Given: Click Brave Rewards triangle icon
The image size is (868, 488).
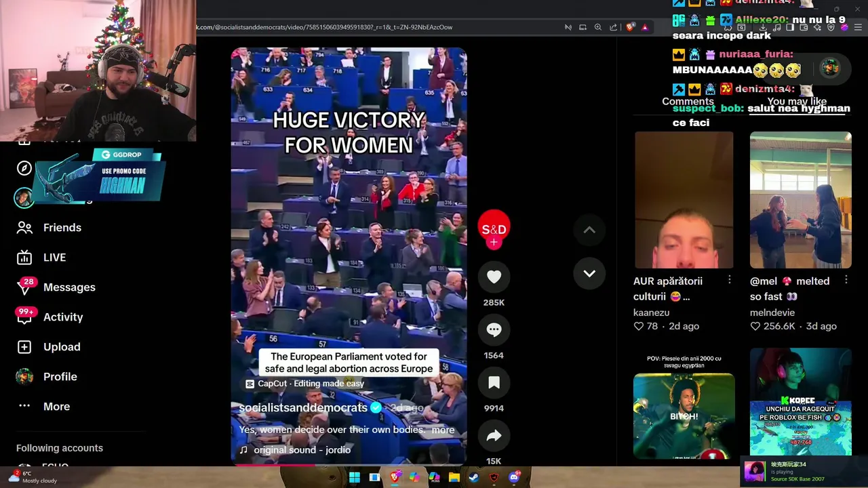Looking at the screenshot, I should (645, 27).
